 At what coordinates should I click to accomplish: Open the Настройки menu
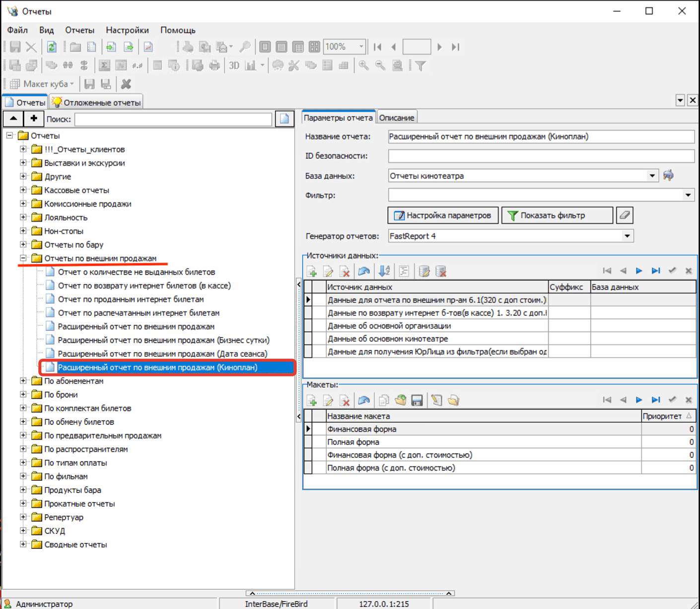pyautogui.click(x=127, y=30)
